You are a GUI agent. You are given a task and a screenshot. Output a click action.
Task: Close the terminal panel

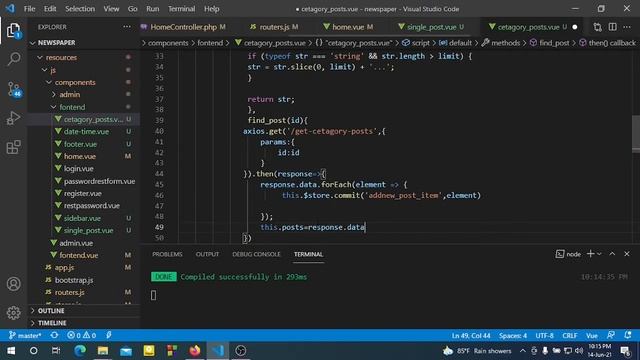[x=627, y=254]
